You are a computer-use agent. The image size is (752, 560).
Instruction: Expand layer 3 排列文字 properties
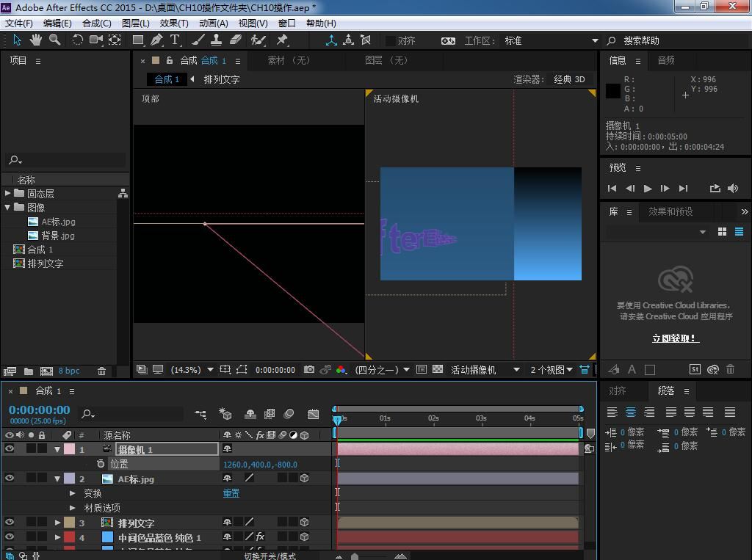coord(57,522)
